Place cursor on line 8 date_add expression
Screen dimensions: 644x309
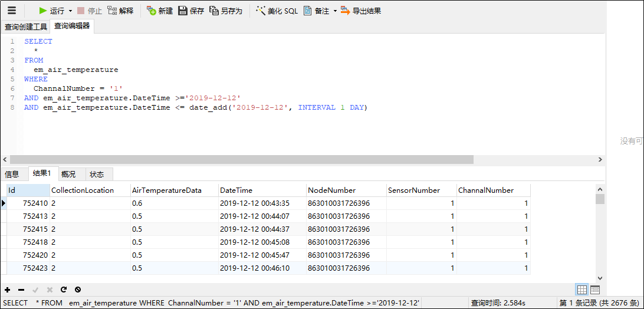coord(278,108)
